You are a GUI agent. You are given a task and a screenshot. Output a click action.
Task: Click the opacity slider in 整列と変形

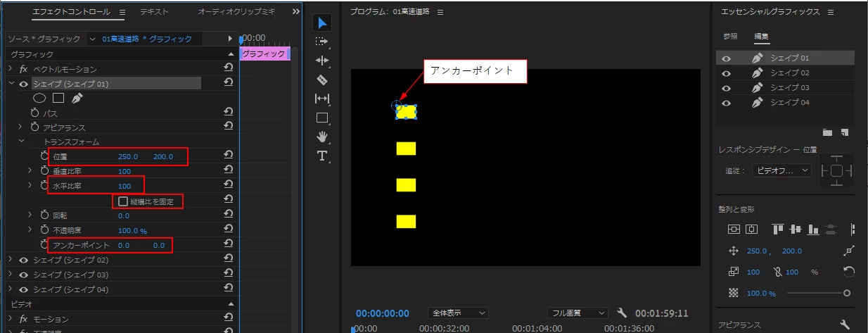coord(817,293)
